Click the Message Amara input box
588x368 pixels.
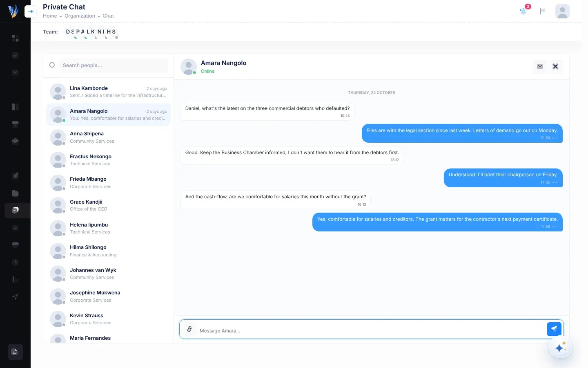372,330
